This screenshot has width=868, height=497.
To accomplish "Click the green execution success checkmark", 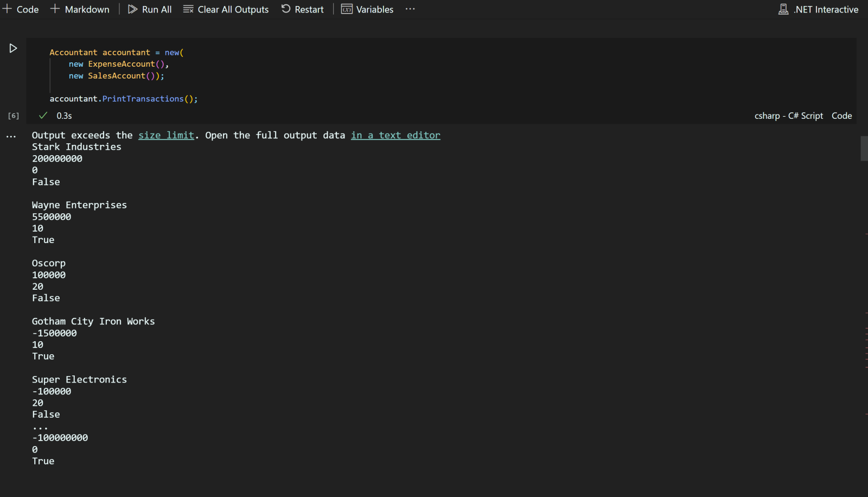I will click(x=43, y=116).
